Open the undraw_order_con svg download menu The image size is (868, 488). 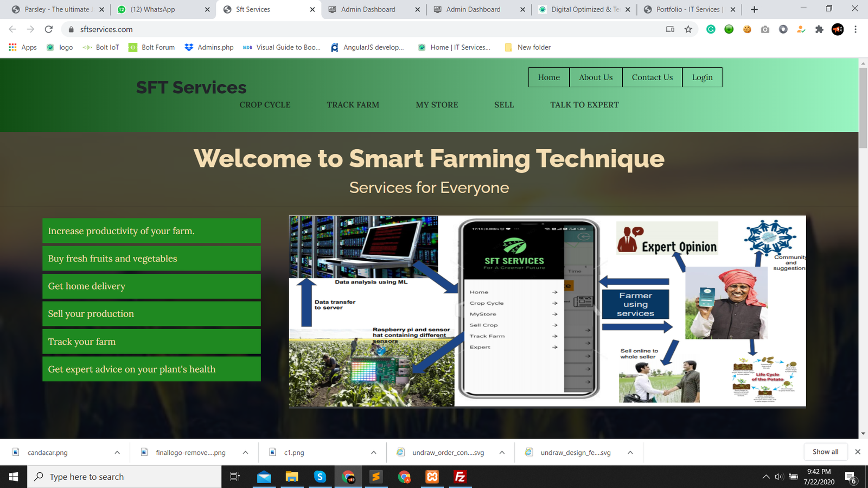coord(502,452)
